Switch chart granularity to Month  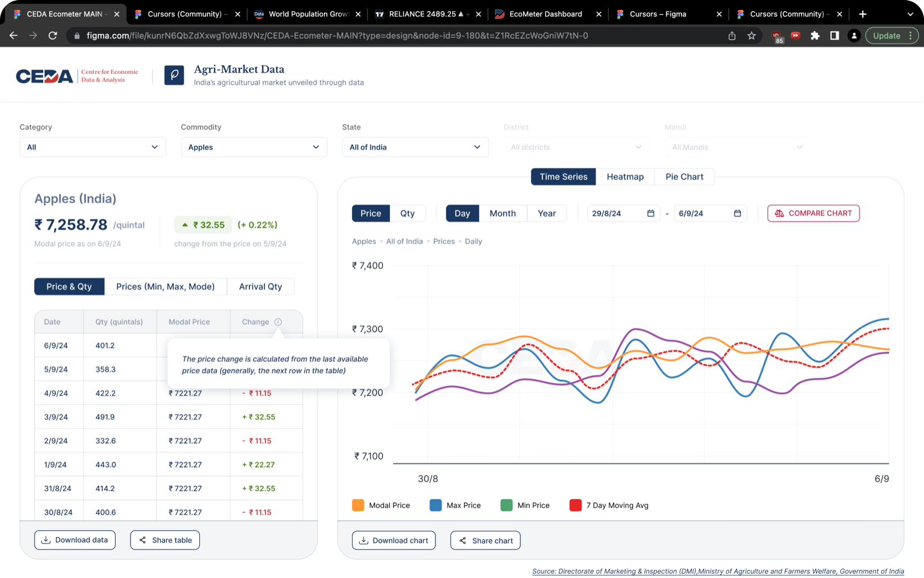503,213
